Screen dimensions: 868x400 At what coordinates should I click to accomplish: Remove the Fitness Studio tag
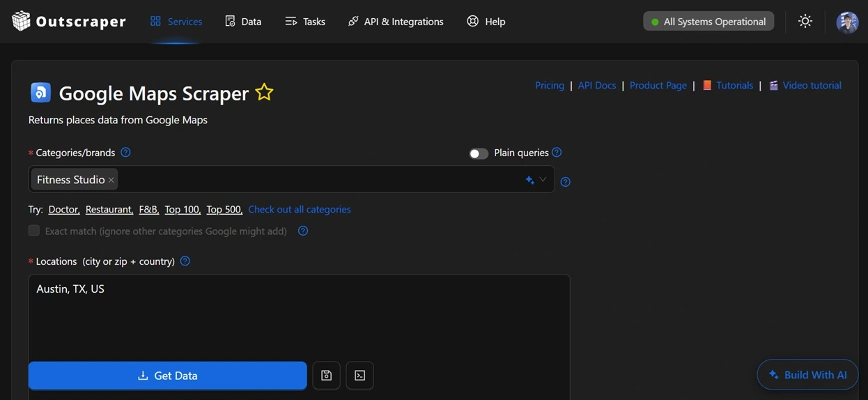pos(111,180)
